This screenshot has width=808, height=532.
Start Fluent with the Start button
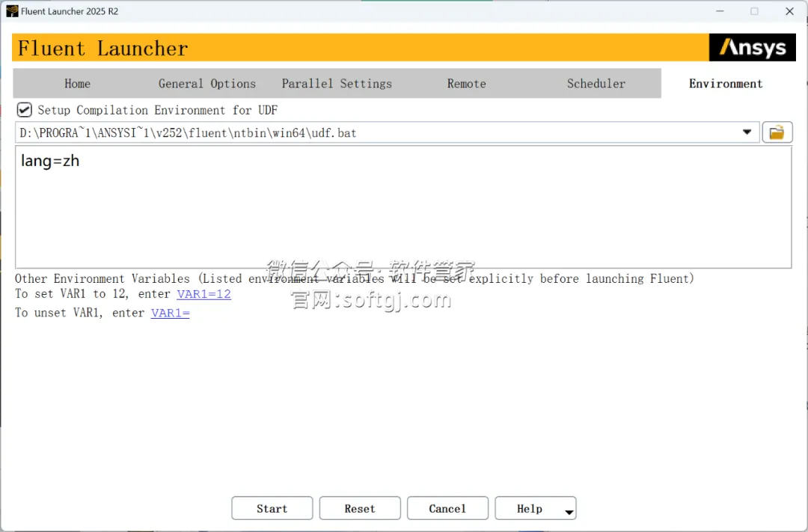click(272, 508)
